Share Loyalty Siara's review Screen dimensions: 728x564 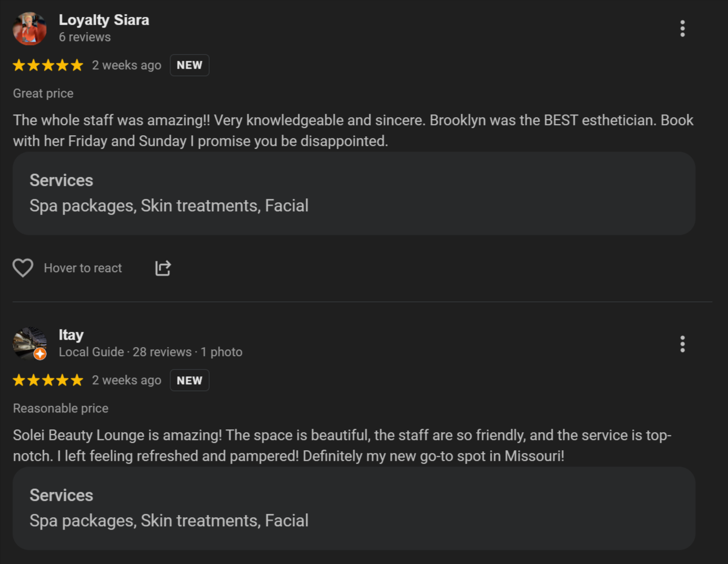tap(163, 268)
